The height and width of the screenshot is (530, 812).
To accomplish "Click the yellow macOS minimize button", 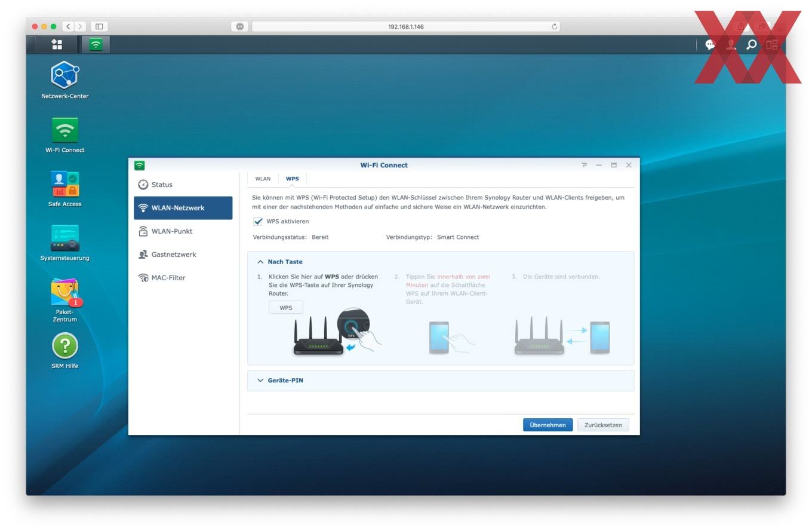I will pyautogui.click(x=44, y=26).
